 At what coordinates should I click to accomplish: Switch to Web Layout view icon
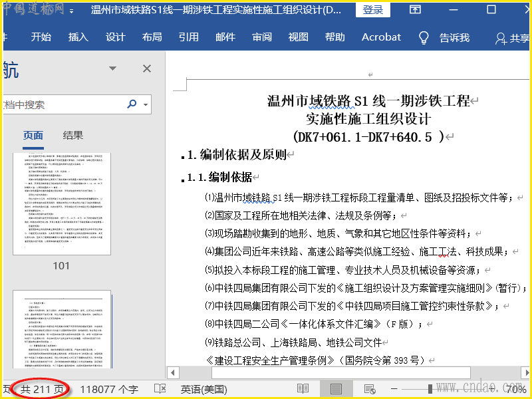point(370,389)
